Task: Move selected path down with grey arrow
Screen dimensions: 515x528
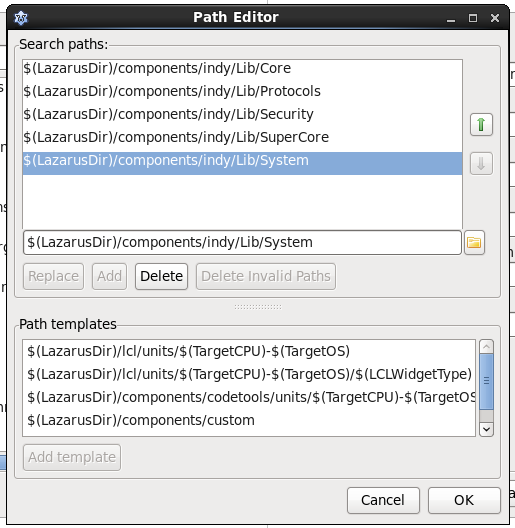Action: pyautogui.click(x=481, y=164)
